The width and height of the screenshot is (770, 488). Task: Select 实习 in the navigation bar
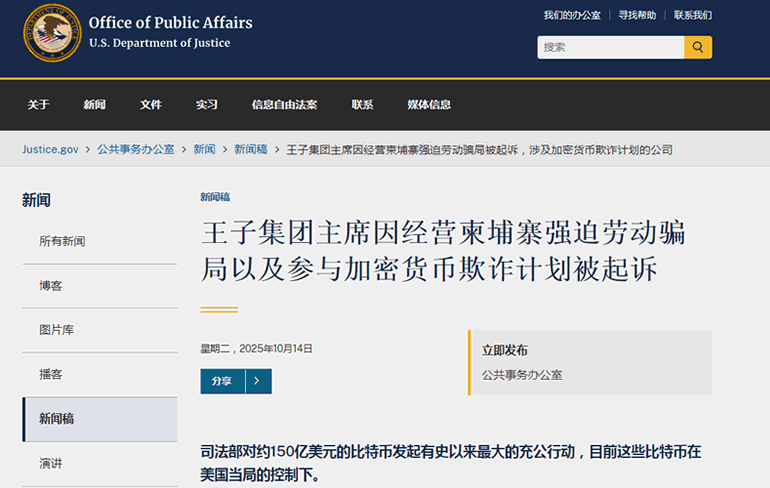click(x=207, y=105)
